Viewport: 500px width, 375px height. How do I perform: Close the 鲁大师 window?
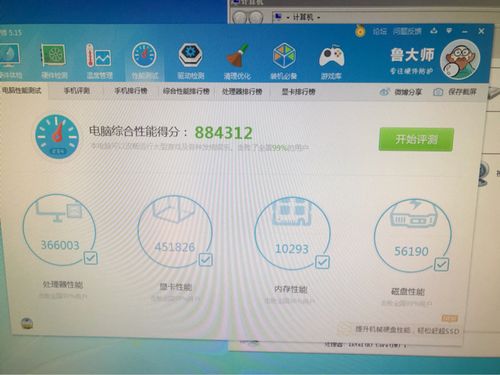[x=481, y=31]
